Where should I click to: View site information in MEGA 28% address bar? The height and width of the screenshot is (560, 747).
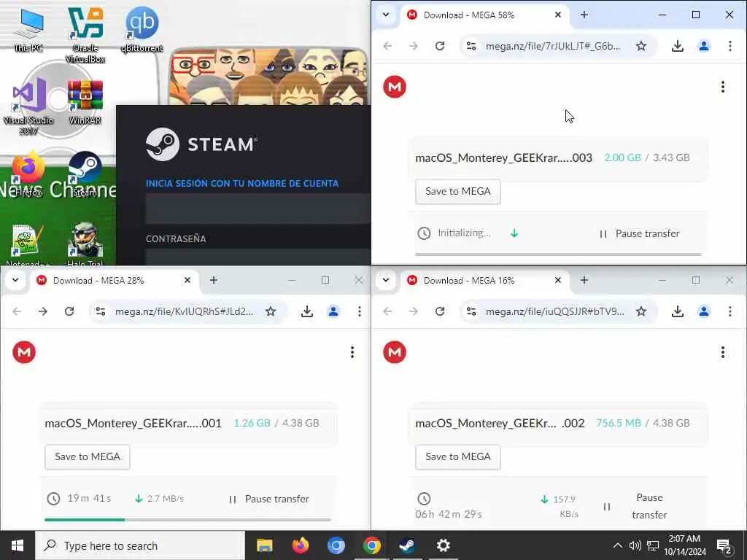coord(101,311)
